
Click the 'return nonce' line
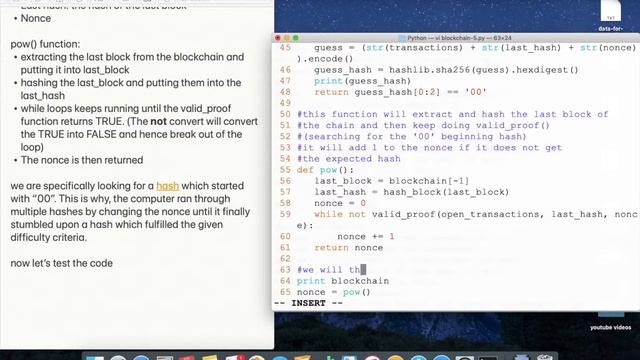[x=349, y=248]
